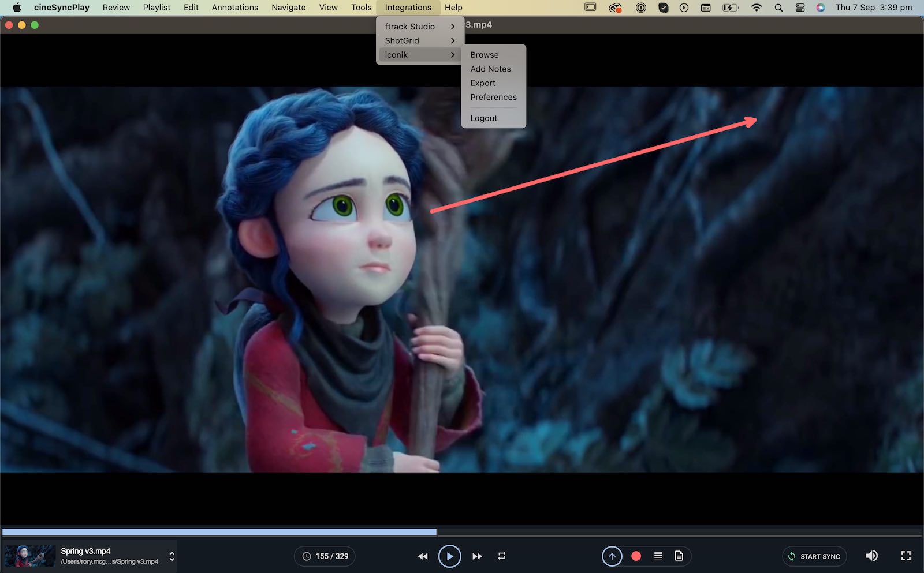Open the stacked lines list icon
924x573 pixels.
coord(658,556)
